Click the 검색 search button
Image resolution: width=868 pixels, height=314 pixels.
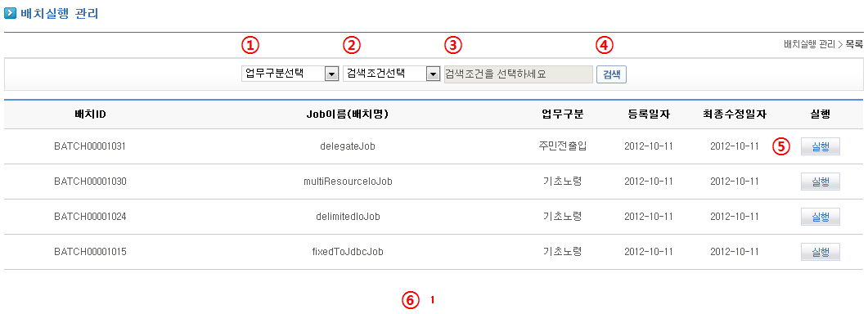[x=612, y=74]
